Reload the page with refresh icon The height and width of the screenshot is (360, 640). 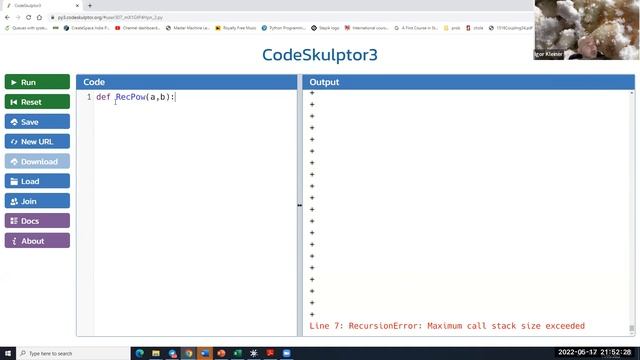click(x=29, y=18)
